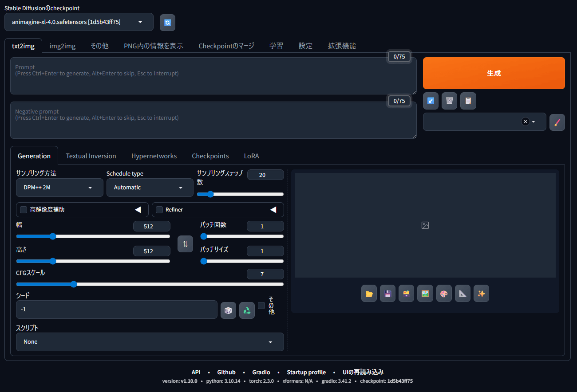The height and width of the screenshot is (392, 577).
Task: Expand the Refiner section triangle
Action: [x=273, y=209]
